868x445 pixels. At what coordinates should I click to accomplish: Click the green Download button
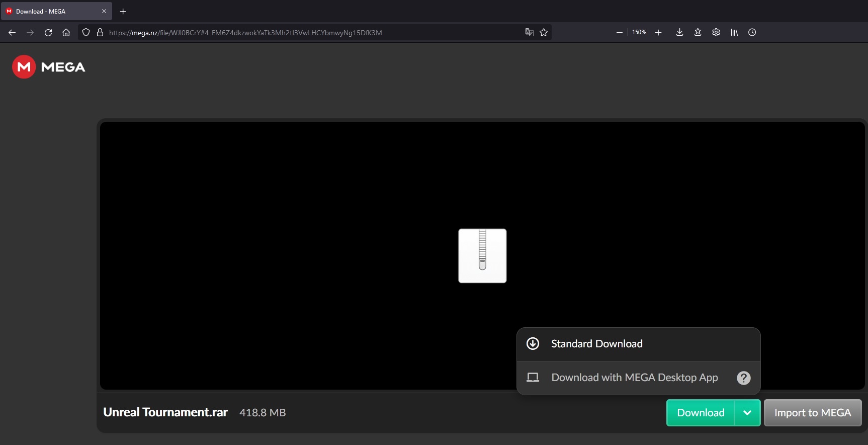(701, 413)
